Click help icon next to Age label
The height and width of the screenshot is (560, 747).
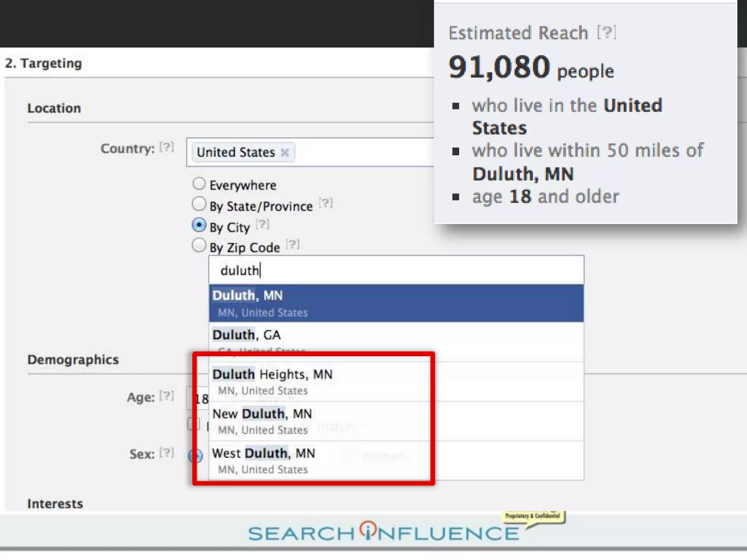(167, 396)
